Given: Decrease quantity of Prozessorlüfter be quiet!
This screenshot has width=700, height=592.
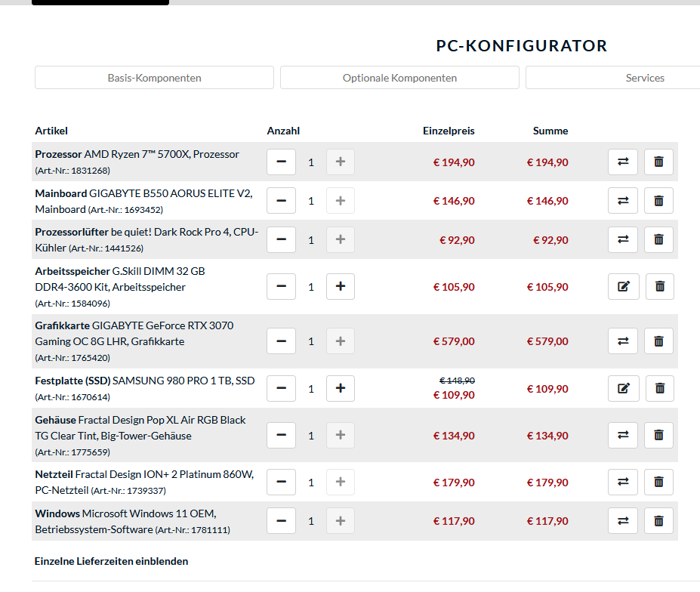Looking at the screenshot, I should click(281, 240).
